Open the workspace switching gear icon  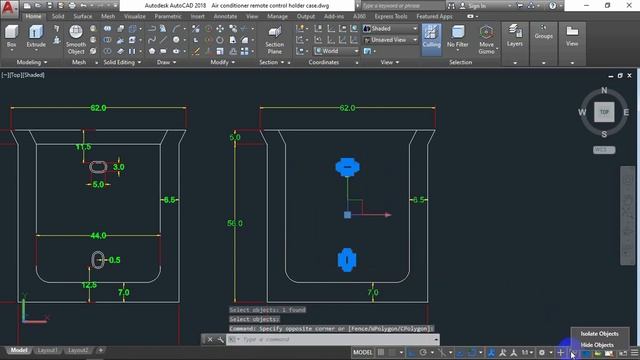click(x=542, y=353)
